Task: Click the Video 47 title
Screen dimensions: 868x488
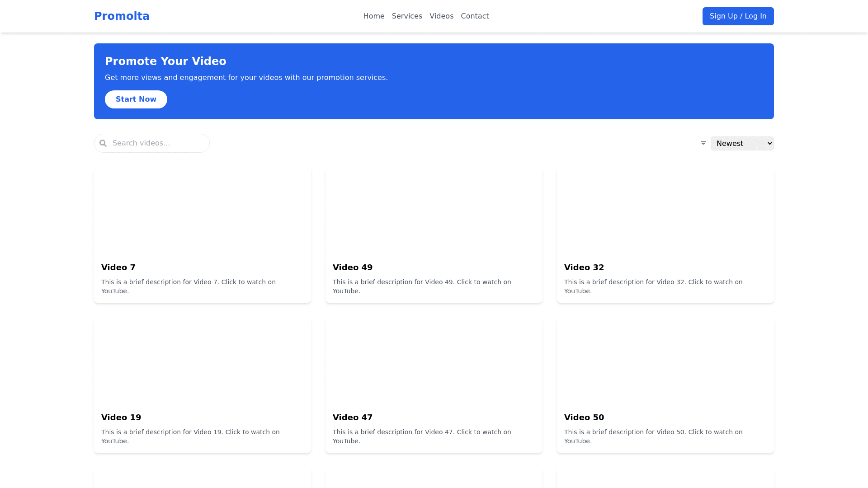Action: pyautogui.click(x=352, y=418)
